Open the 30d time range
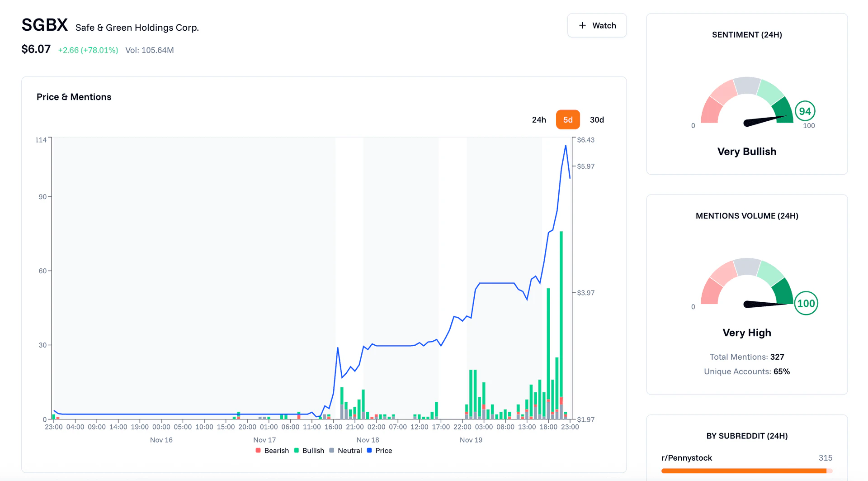 pyautogui.click(x=597, y=119)
